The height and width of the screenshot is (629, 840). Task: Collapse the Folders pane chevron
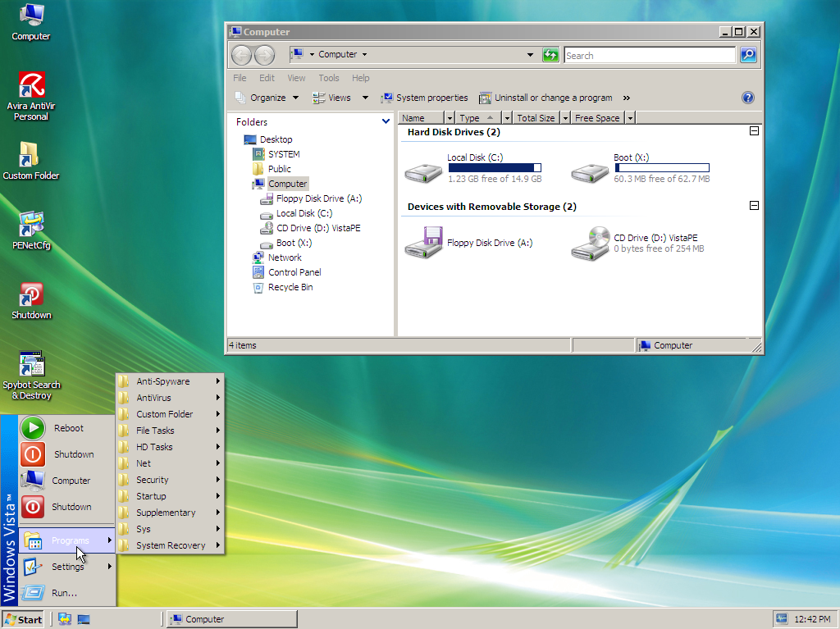click(x=386, y=121)
